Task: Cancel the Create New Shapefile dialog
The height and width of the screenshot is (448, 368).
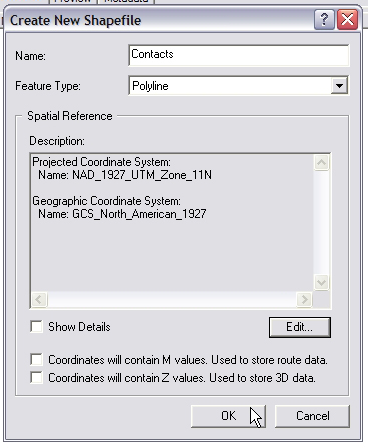Action: [312, 416]
